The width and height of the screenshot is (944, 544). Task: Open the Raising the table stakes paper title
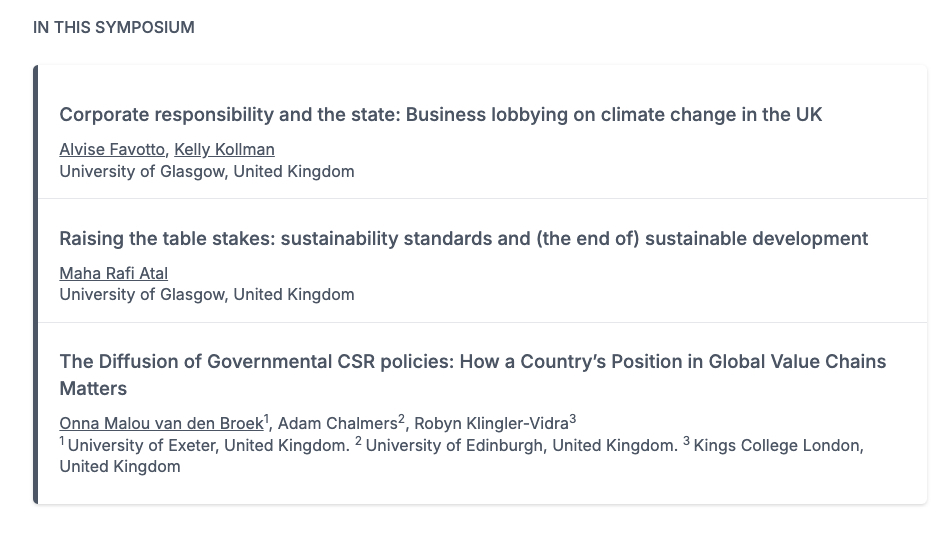pos(463,238)
